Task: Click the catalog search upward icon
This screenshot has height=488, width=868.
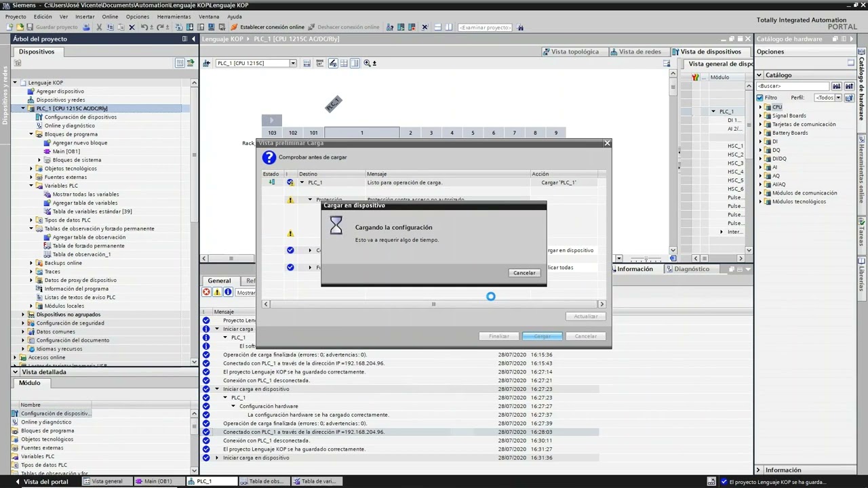Action: coord(848,86)
